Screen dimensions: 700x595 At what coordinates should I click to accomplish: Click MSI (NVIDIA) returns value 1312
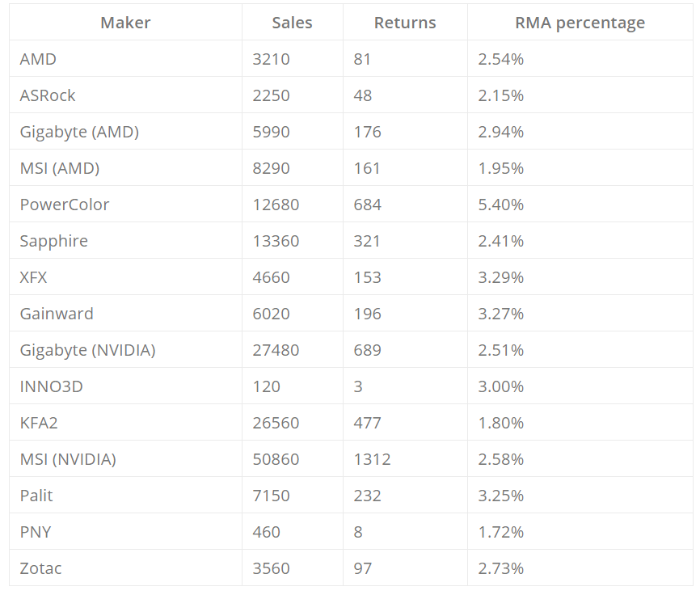click(x=372, y=459)
